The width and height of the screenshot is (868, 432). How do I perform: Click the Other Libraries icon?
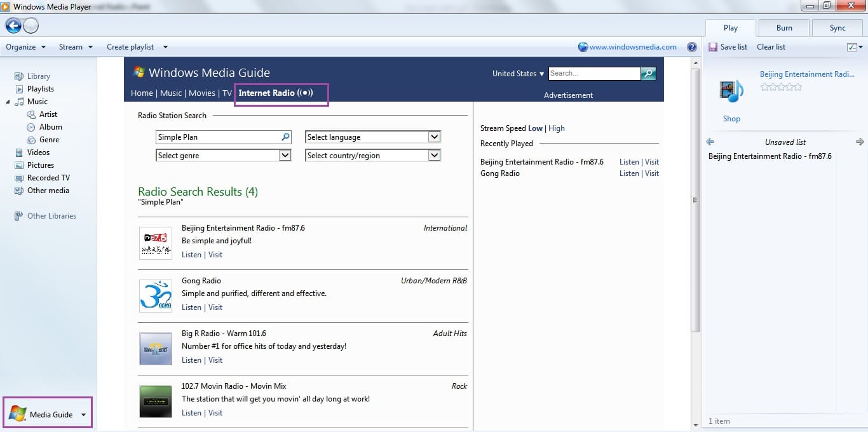[x=19, y=216]
